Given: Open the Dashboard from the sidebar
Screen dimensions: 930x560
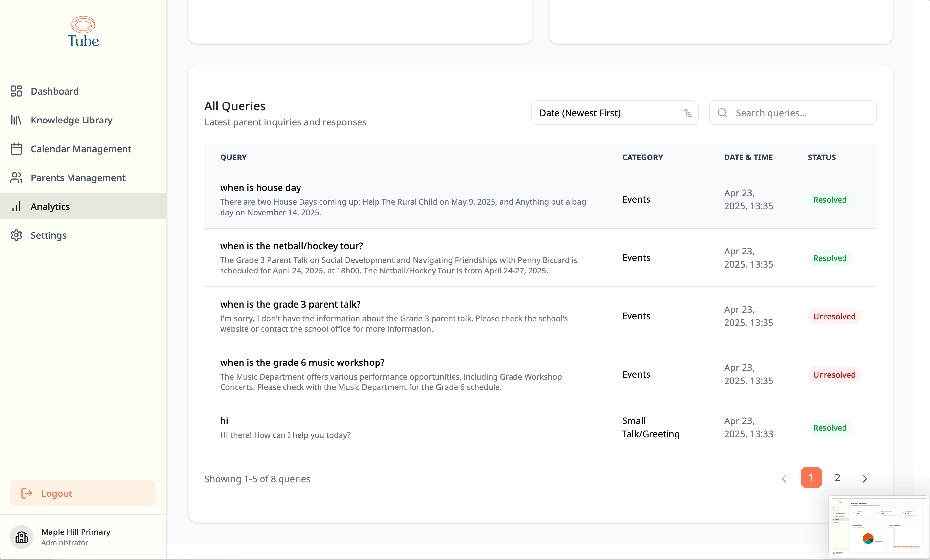Looking at the screenshot, I should pos(54,91).
